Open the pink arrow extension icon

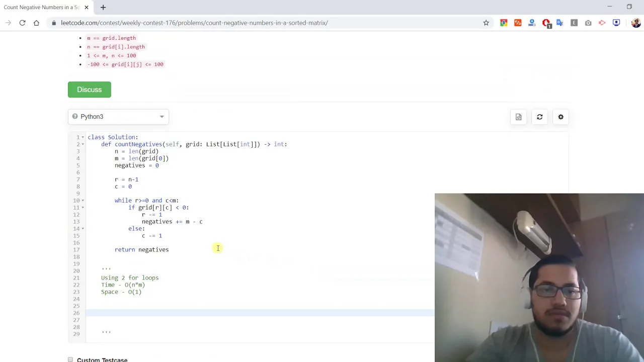coord(602,23)
